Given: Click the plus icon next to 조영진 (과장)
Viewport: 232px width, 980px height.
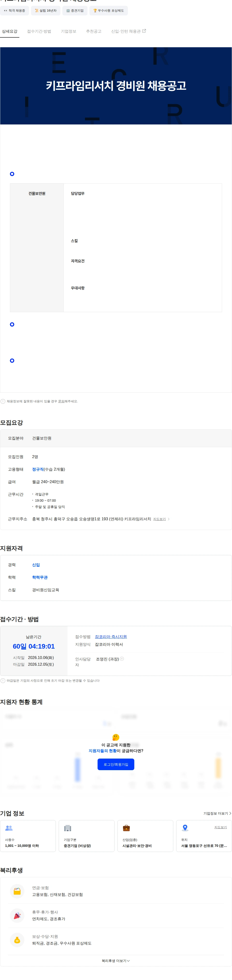Looking at the screenshot, I should click(122, 659).
